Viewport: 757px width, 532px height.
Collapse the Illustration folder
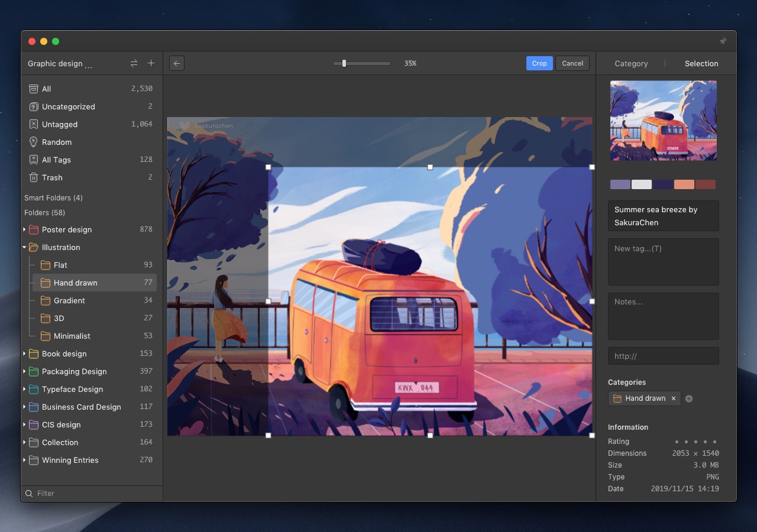pyautogui.click(x=24, y=247)
